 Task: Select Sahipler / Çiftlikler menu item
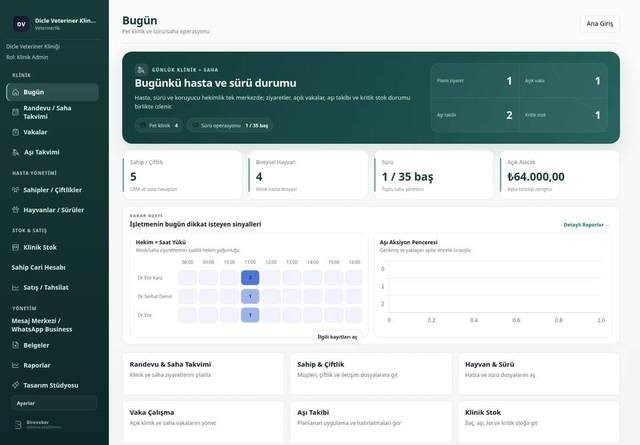[x=52, y=190]
